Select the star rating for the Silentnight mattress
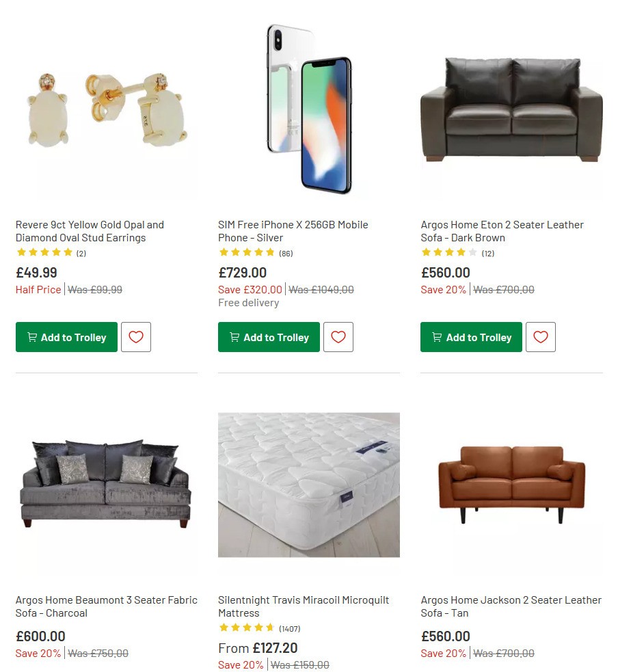Viewport: 618px width, 672px height. 247,627
